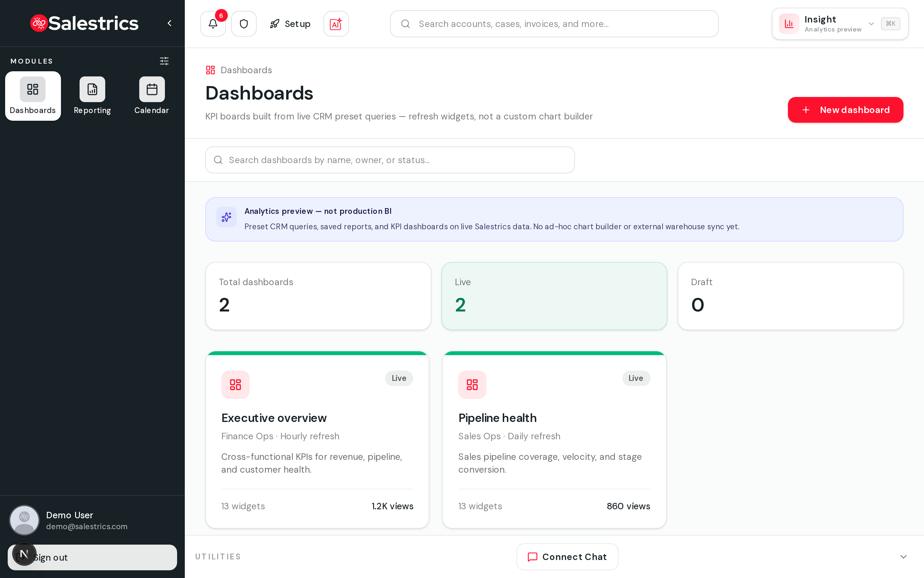This screenshot has height=578, width=924.
Task: Filter by the Live stat card
Action: pyautogui.click(x=554, y=296)
